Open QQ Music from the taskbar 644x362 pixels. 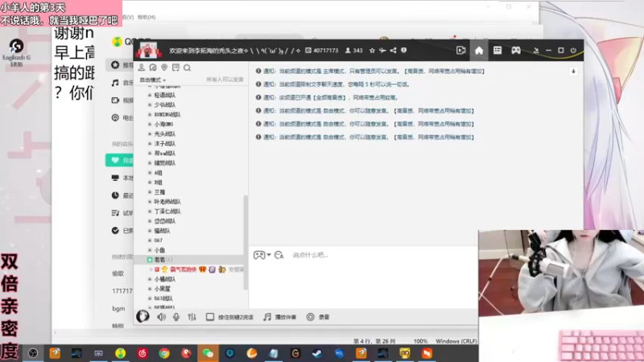120,353
